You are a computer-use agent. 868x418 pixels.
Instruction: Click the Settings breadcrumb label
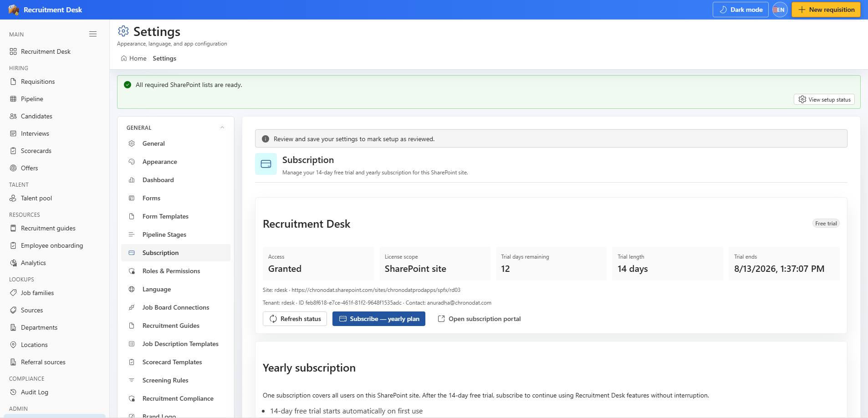click(x=164, y=58)
